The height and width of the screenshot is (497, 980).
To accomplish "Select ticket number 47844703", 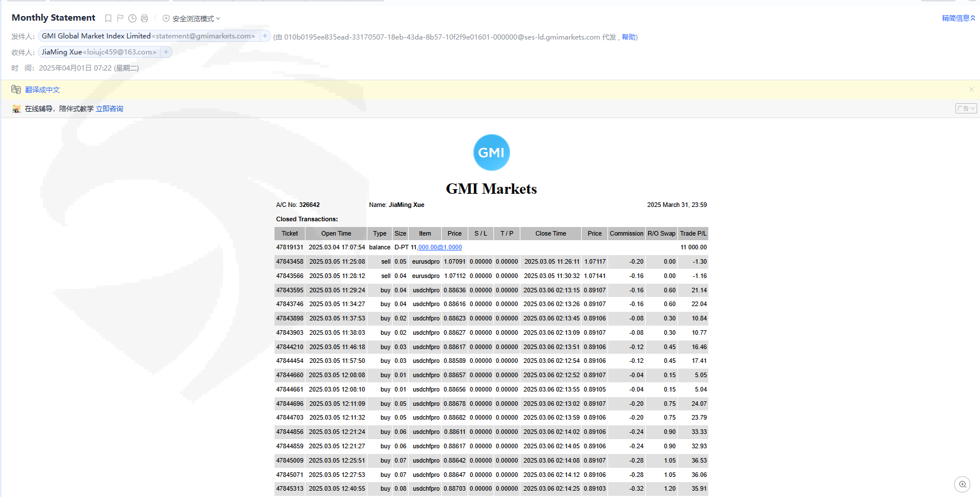I will [290, 418].
